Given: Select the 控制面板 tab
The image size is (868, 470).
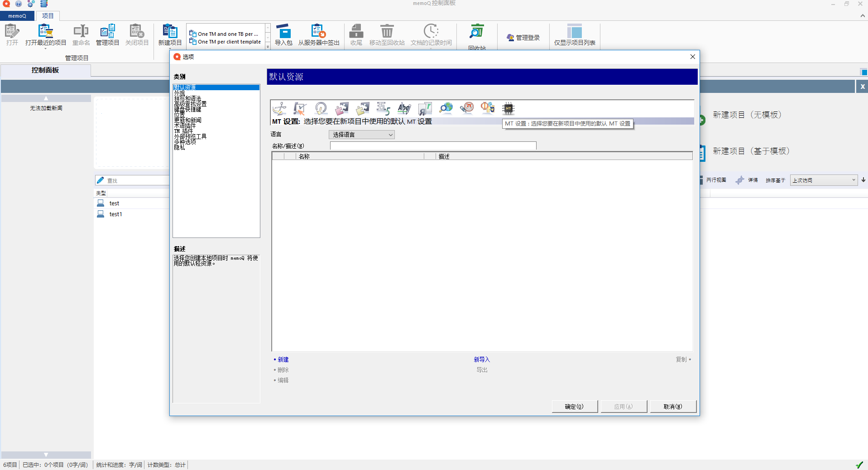Looking at the screenshot, I should (x=45, y=70).
